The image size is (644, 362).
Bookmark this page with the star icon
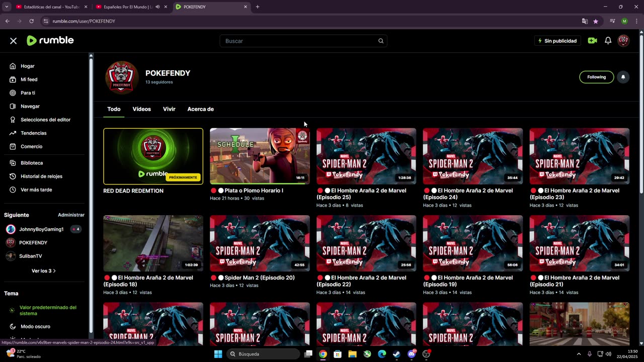596,21
